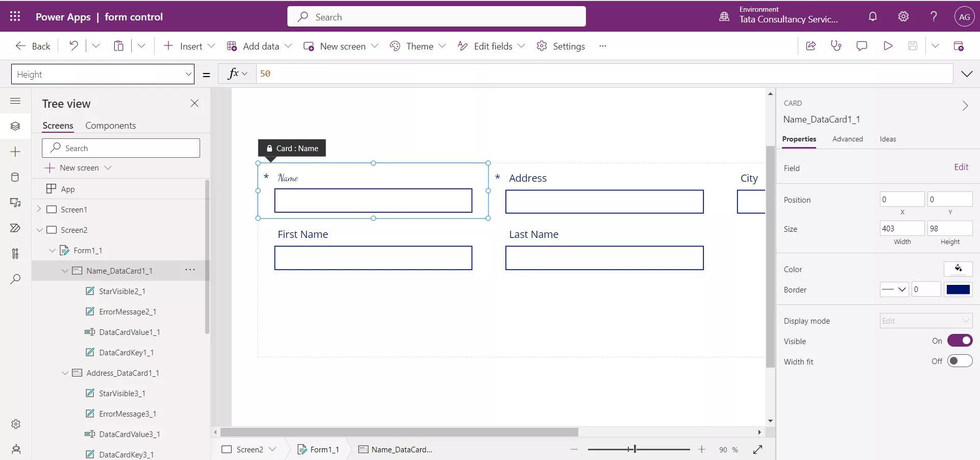Open the Display mode dropdown

[926, 321]
